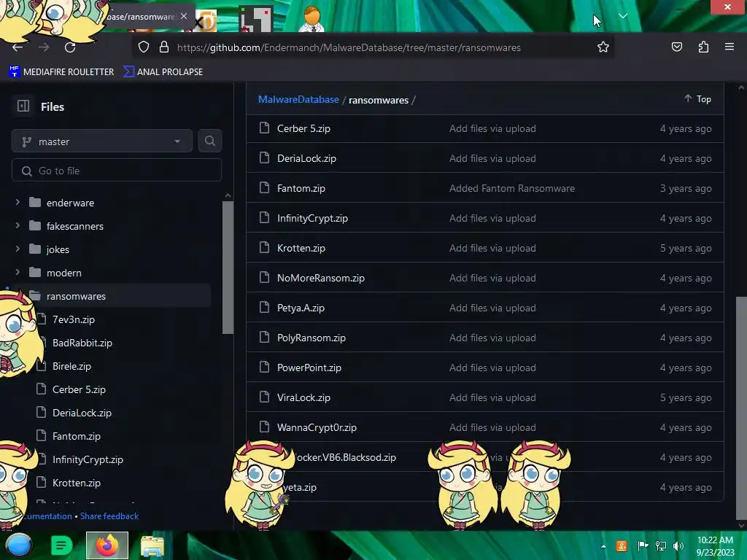The height and width of the screenshot is (560, 747).
Task: Close the ransomwares browser tab
Action: click(184, 16)
